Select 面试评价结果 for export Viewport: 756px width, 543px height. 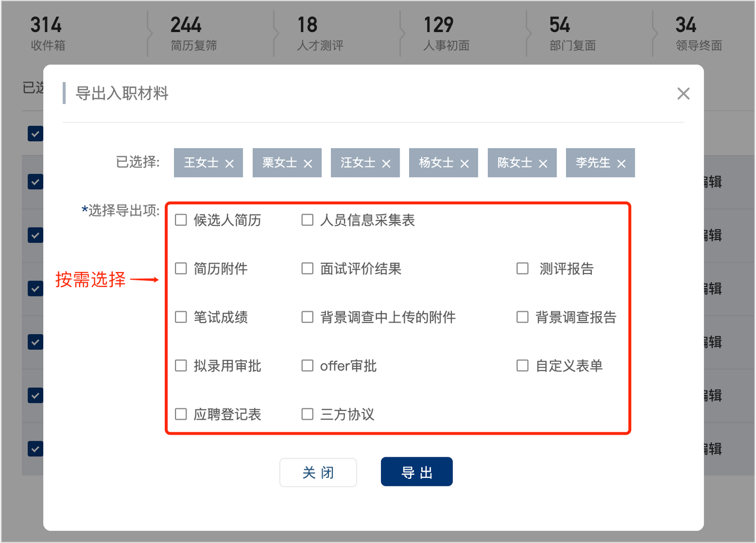(307, 268)
